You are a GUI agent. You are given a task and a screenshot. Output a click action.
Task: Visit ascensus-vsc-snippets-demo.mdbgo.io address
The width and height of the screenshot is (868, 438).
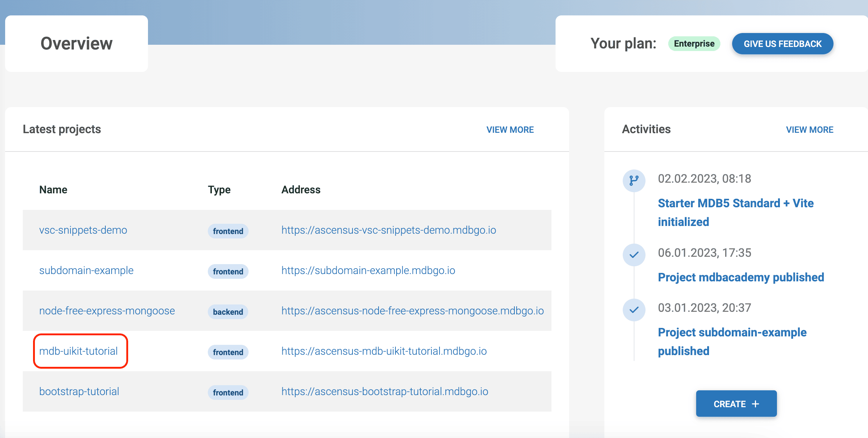point(388,230)
